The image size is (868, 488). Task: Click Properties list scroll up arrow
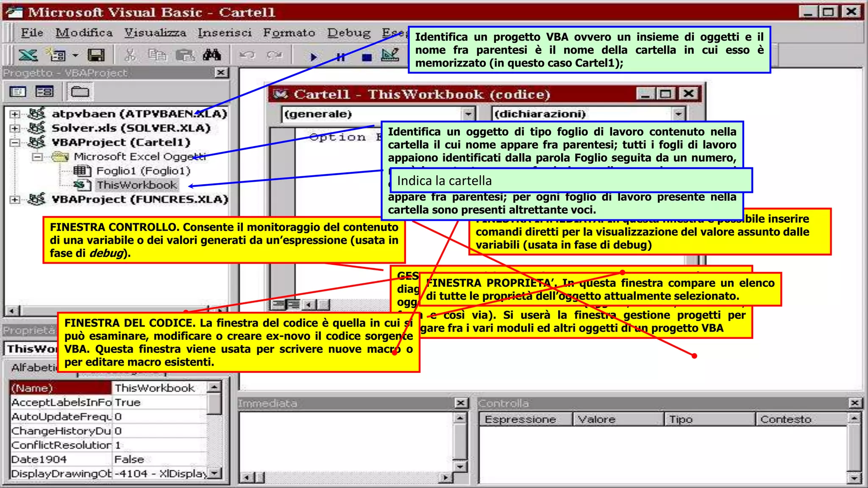[214, 387]
